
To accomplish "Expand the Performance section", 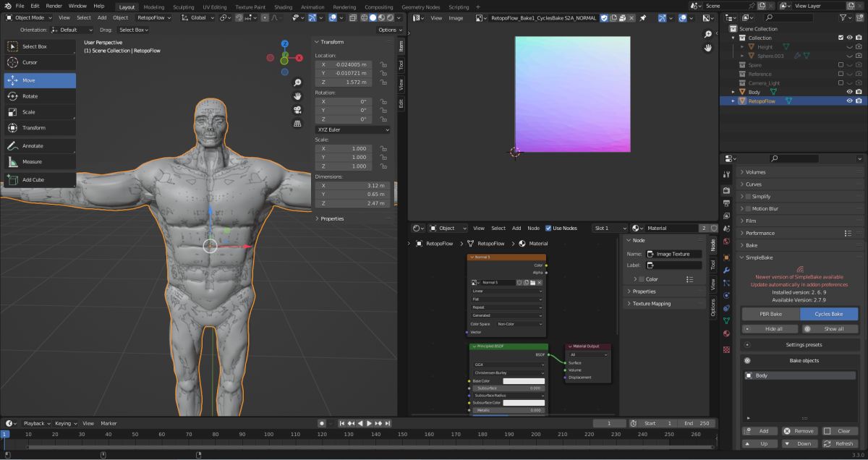I will 759,233.
